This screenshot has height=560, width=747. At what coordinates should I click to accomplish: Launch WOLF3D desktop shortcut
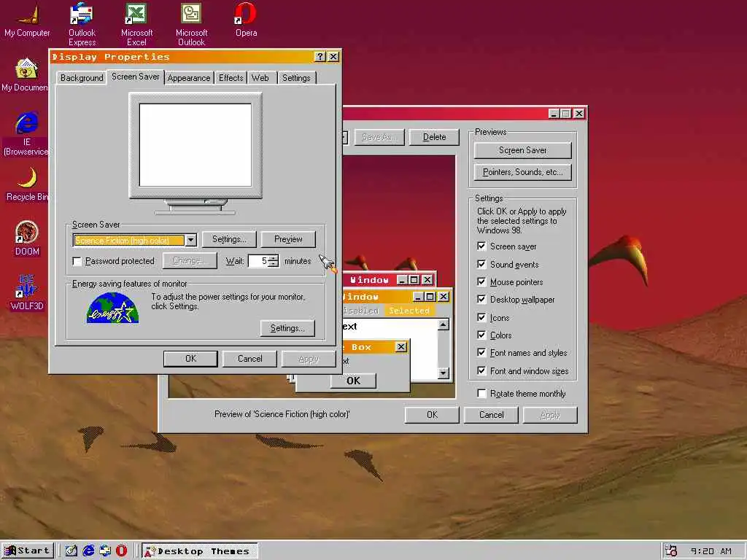pos(27,293)
